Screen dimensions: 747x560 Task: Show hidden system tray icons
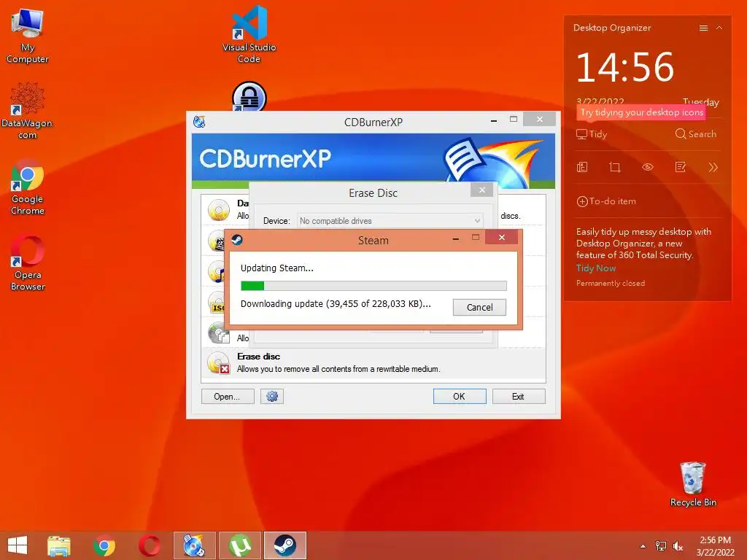643,546
